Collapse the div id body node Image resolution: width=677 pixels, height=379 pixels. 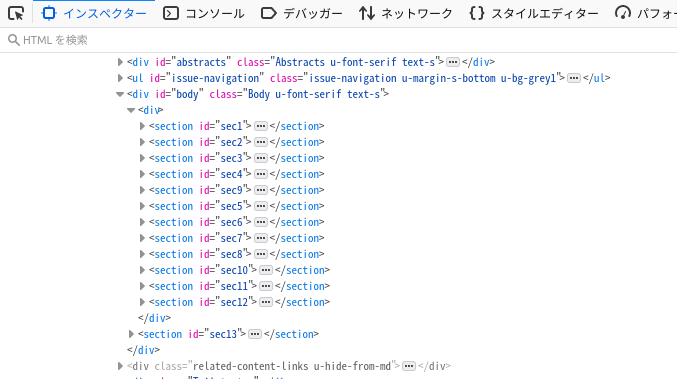[x=120, y=94]
